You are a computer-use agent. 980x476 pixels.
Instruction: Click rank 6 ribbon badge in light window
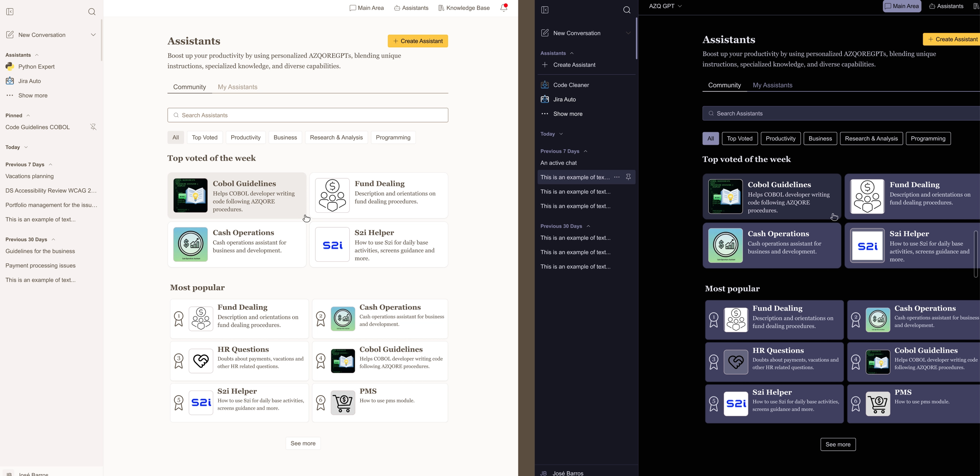(321, 403)
